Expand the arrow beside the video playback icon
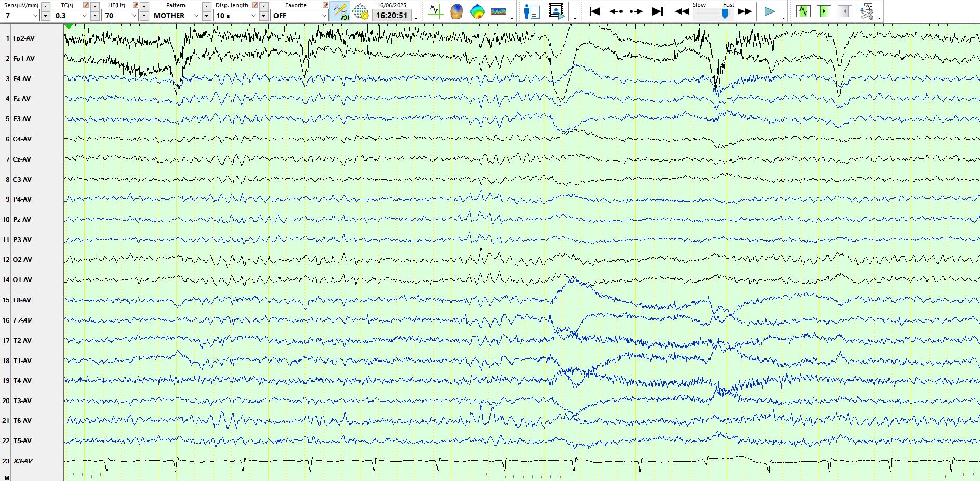The height and width of the screenshot is (481, 980). pos(575,18)
